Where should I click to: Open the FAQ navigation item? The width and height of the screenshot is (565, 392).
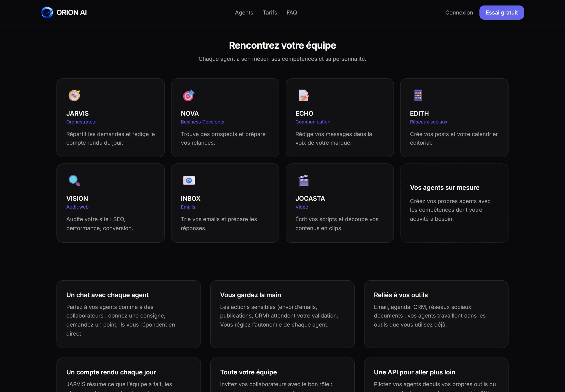pos(292,13)
